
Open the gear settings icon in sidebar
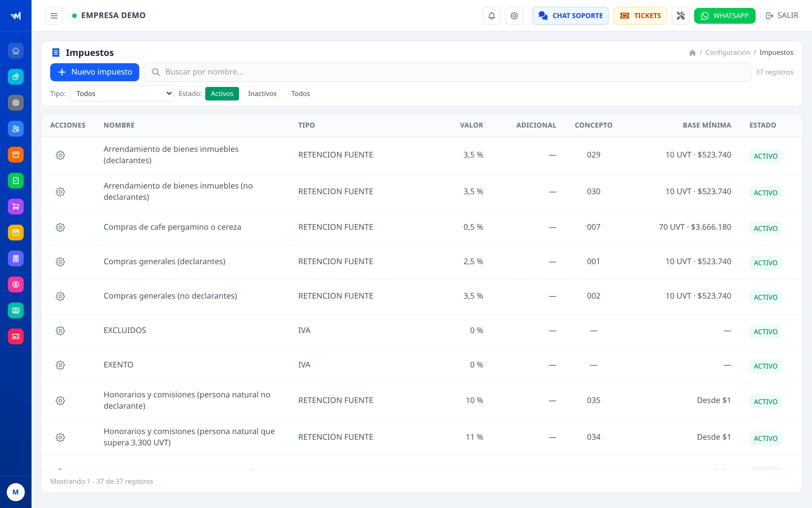[16, 103]
